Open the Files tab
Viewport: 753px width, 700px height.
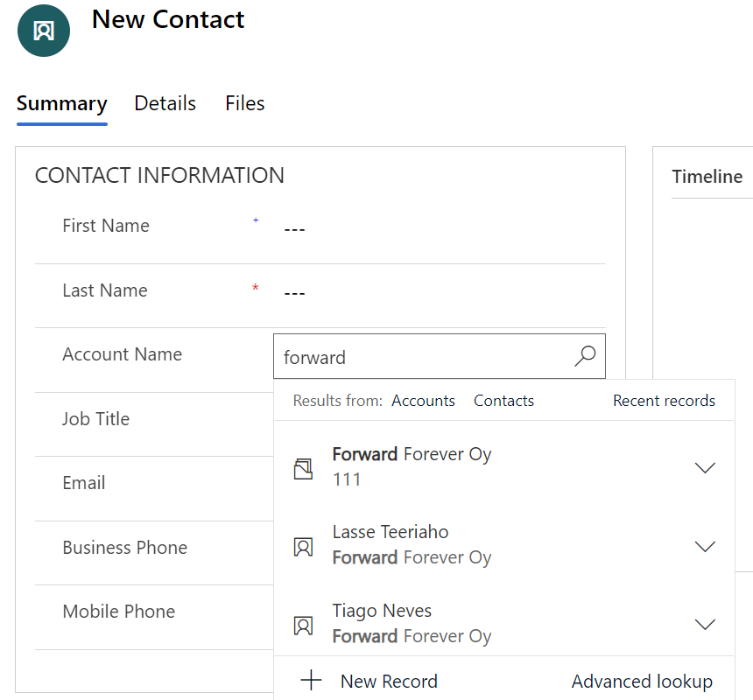[x=244, y=103]
